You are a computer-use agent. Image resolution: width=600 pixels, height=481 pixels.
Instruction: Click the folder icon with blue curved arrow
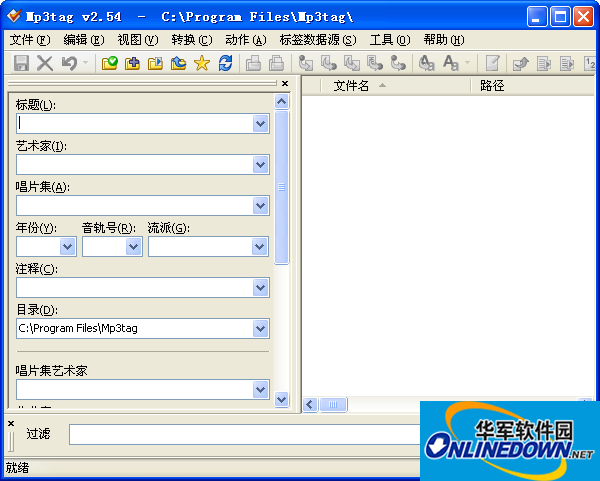click(x=178, y=63)
